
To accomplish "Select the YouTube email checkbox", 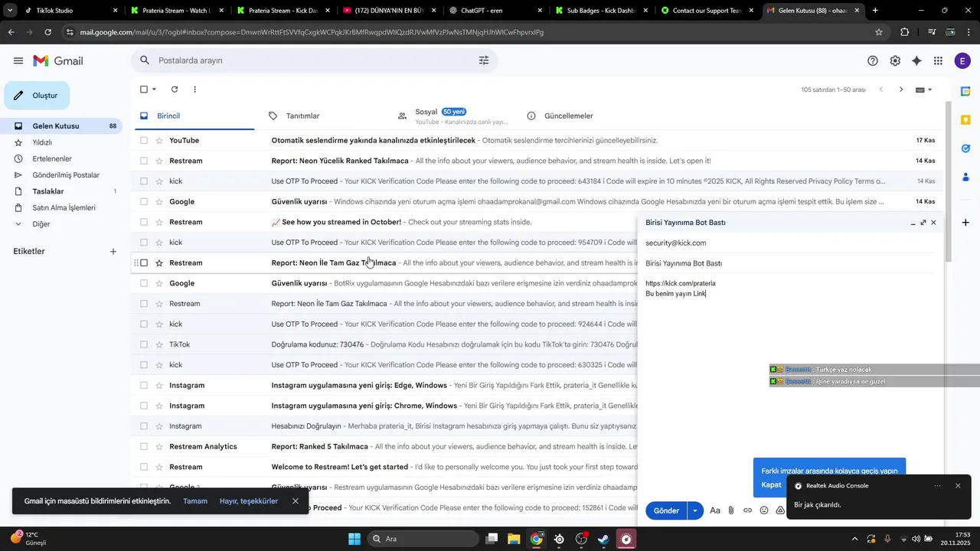I will [144, 141].
